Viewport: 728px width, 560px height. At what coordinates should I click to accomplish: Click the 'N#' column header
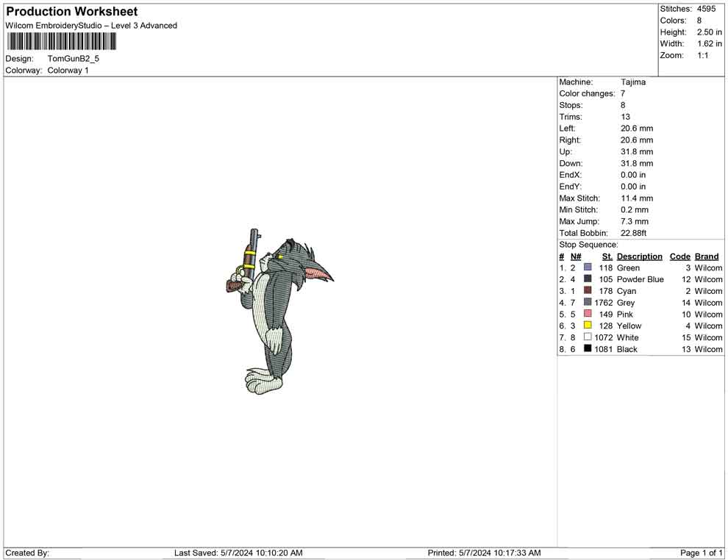[576, 256]
